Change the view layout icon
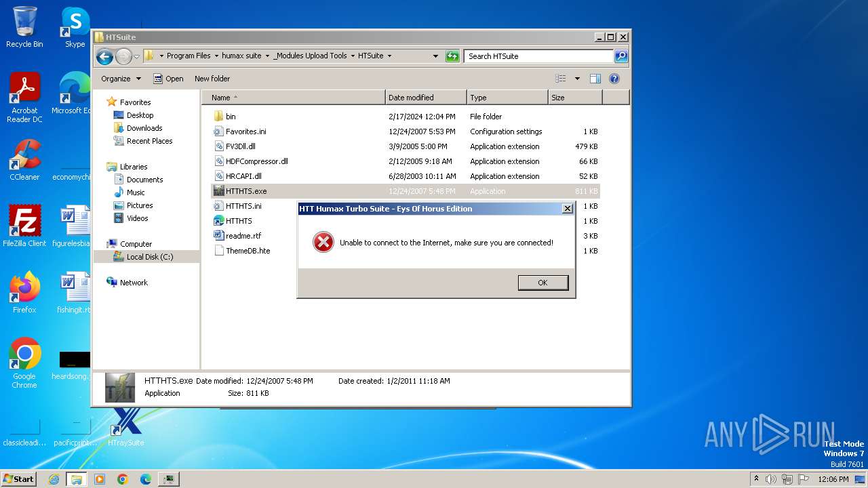The width and height of the screenshot is (868, 488). coord(561,79)
